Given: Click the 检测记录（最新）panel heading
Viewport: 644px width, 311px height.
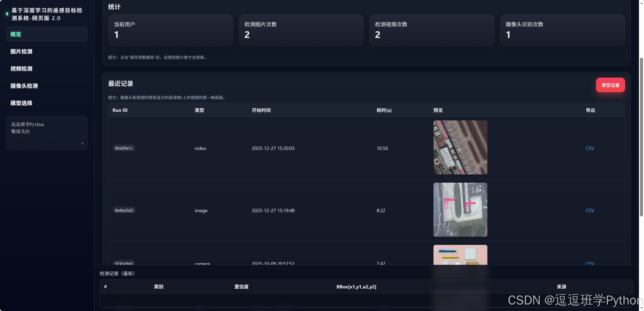Looking at the screenshot, I should 118,273.
